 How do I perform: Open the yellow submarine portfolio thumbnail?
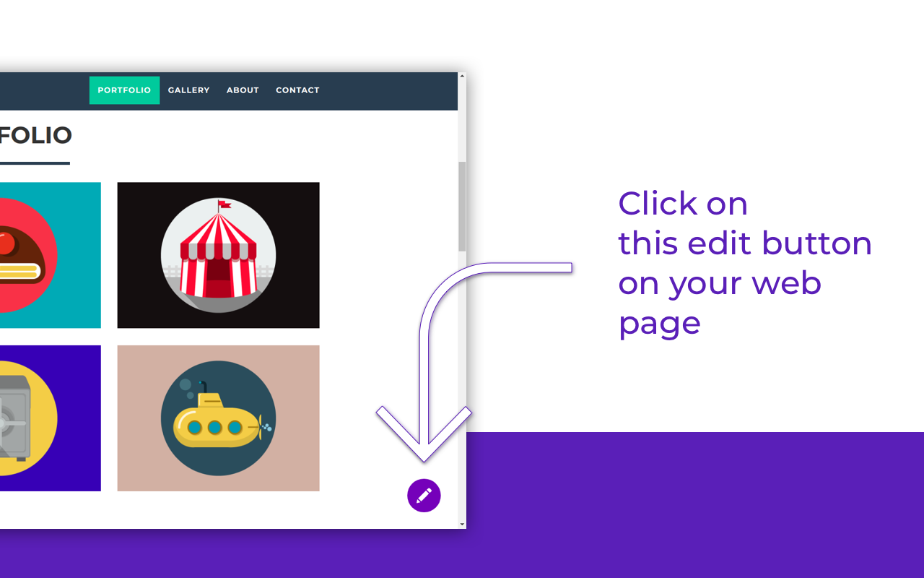pyautogui.click(x=218, y=418)
